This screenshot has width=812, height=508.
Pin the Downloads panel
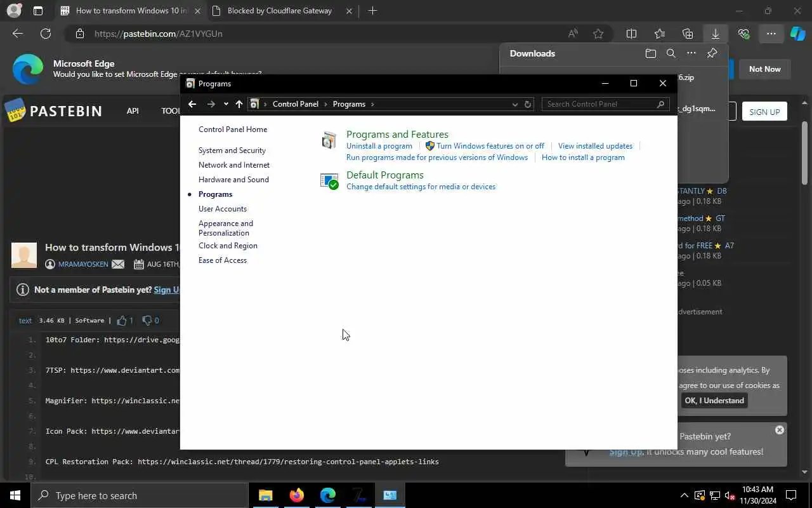coord(712,54)
